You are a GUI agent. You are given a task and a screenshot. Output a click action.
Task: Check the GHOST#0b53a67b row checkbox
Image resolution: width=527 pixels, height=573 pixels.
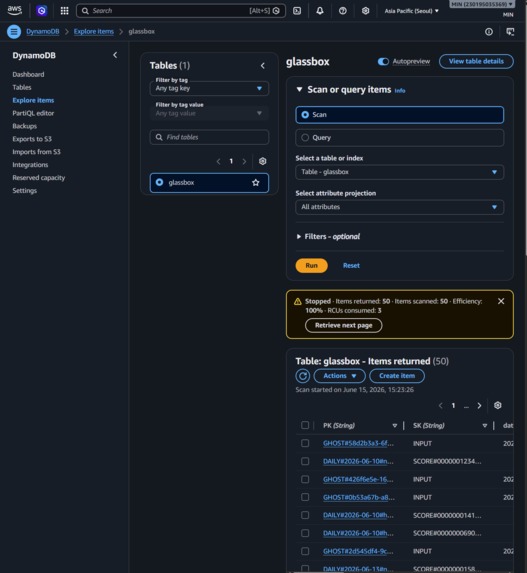click(x=305, y=497)
